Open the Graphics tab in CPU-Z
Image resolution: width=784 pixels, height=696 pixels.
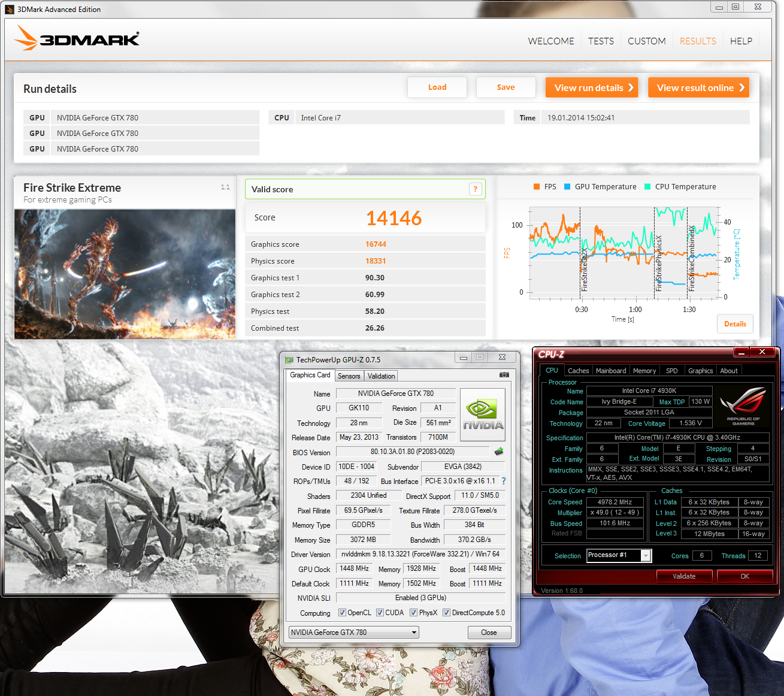701,371
